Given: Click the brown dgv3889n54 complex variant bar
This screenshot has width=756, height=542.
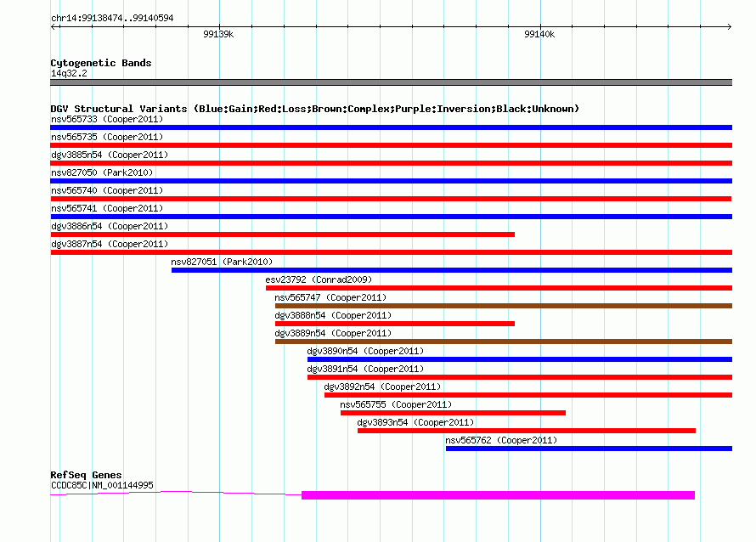Looking at the screenshot, I should click(504, 342).
